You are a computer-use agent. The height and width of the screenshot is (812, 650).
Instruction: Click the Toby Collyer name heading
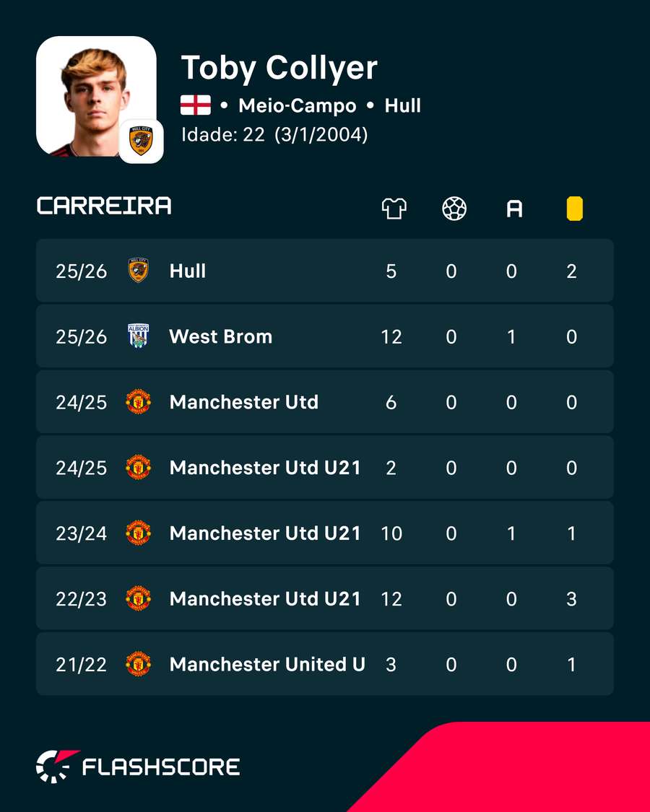point(279,69)
